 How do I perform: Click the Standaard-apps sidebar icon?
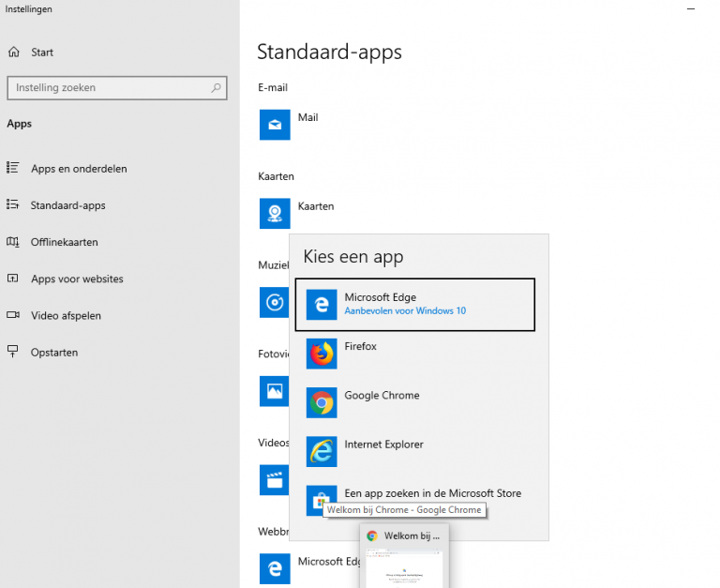(x=13, y=204)
